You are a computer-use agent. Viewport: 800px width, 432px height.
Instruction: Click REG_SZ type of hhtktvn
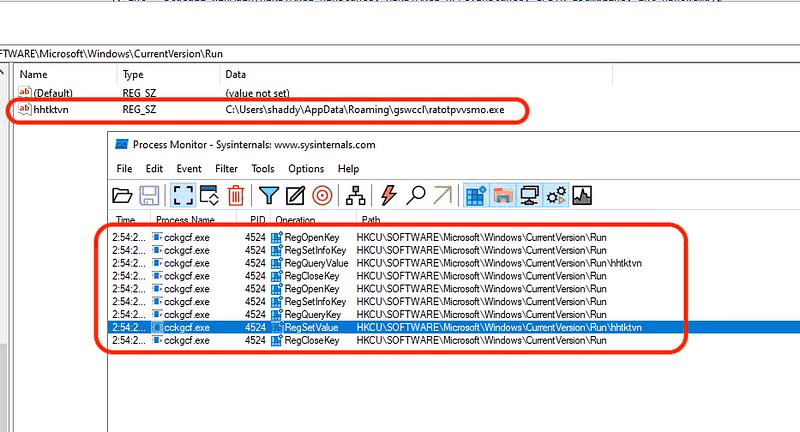139,109
